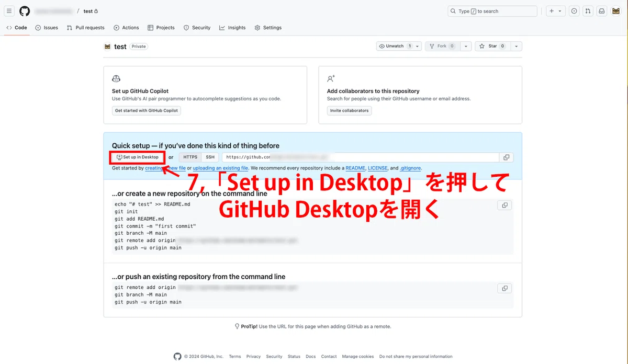
Task: Open the user avatar menu
Action: [x=616, y=11]
